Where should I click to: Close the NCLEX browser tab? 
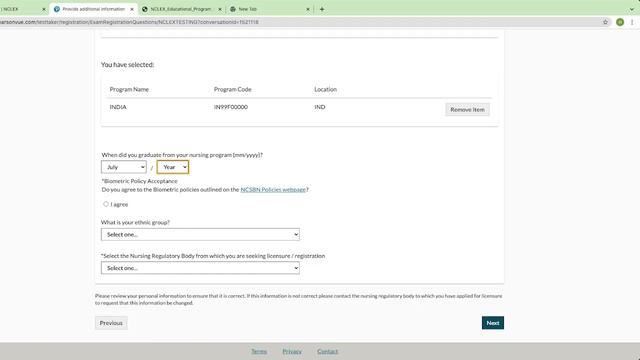coord(44,9)
